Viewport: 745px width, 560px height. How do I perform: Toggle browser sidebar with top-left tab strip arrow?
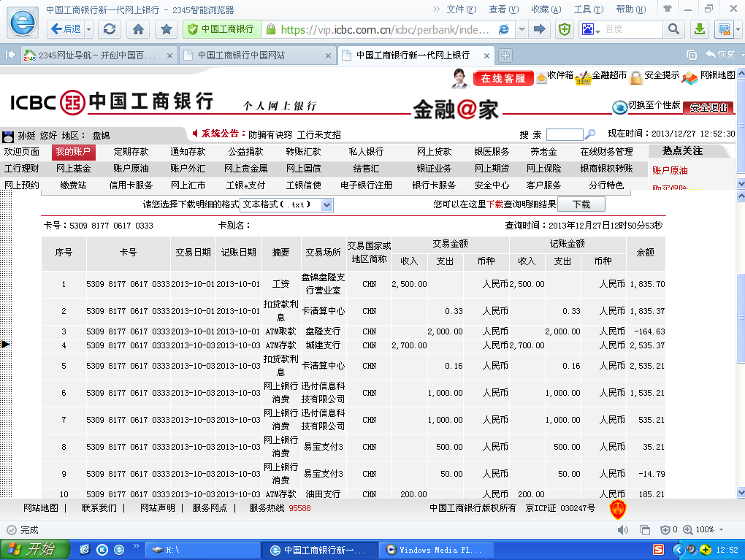[x=11, y=55]
